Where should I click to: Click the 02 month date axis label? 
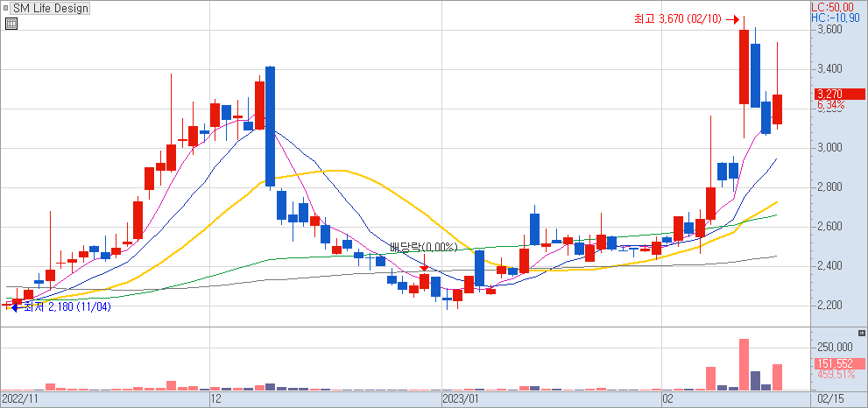coord(668,398)
